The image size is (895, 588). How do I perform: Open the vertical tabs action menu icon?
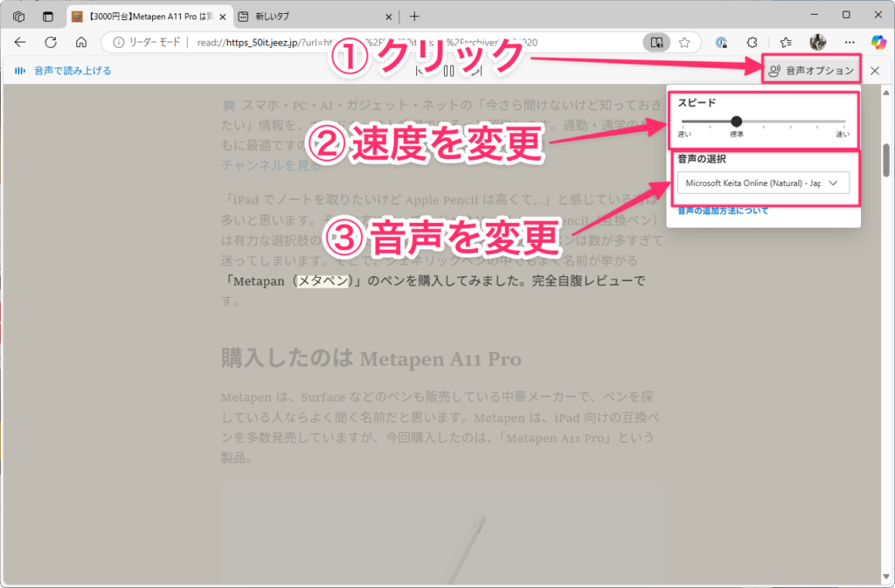pos(48,17)
